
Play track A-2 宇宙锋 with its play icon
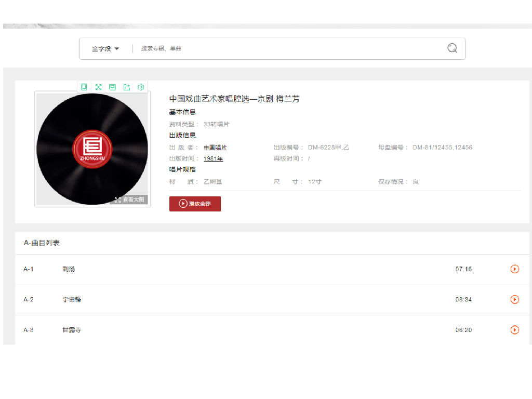coord(515,300)
